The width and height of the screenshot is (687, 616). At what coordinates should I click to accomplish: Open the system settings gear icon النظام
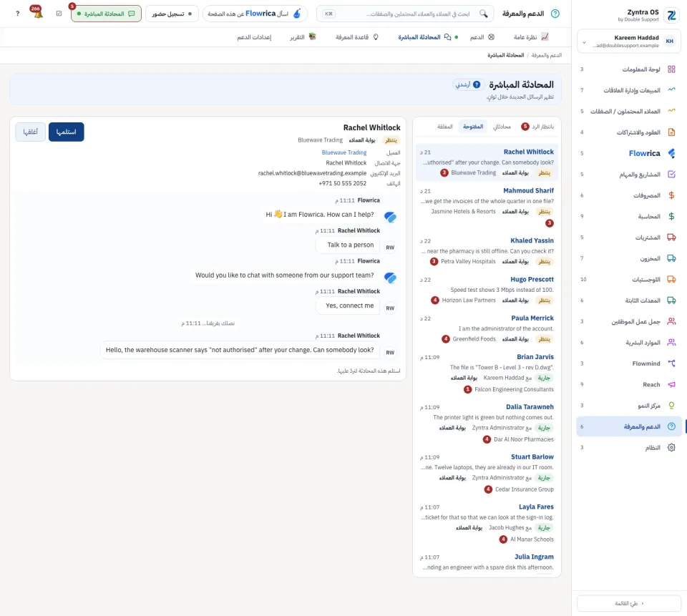click(671, 447)
